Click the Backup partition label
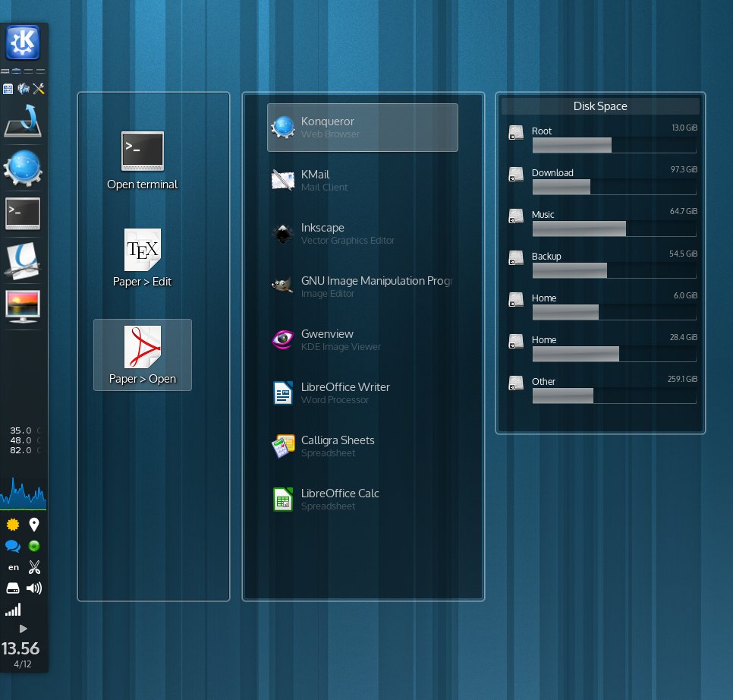 click(x=546, y=257)
